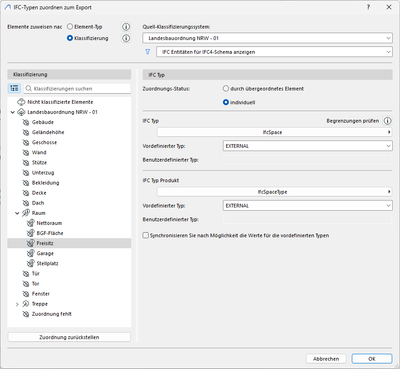
Task: Select the Tor tree row
Action: click(69, 284)
